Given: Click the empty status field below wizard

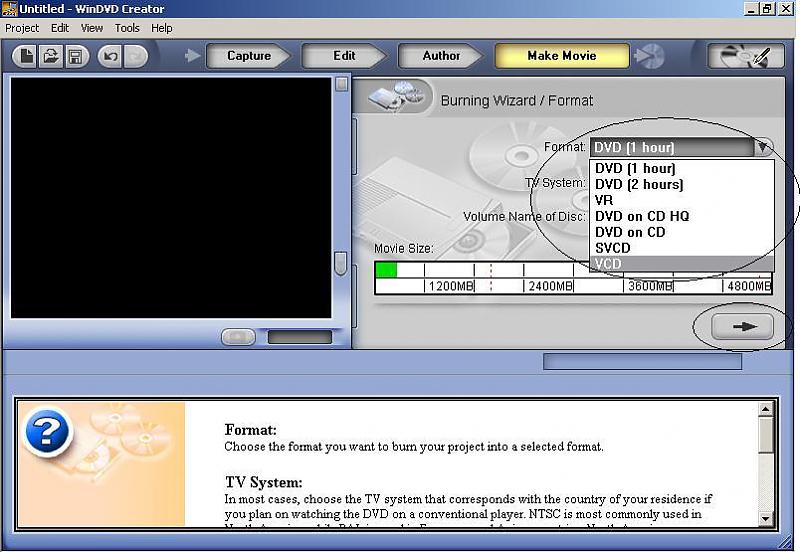Looking at the screenshot, I should 642,362.
